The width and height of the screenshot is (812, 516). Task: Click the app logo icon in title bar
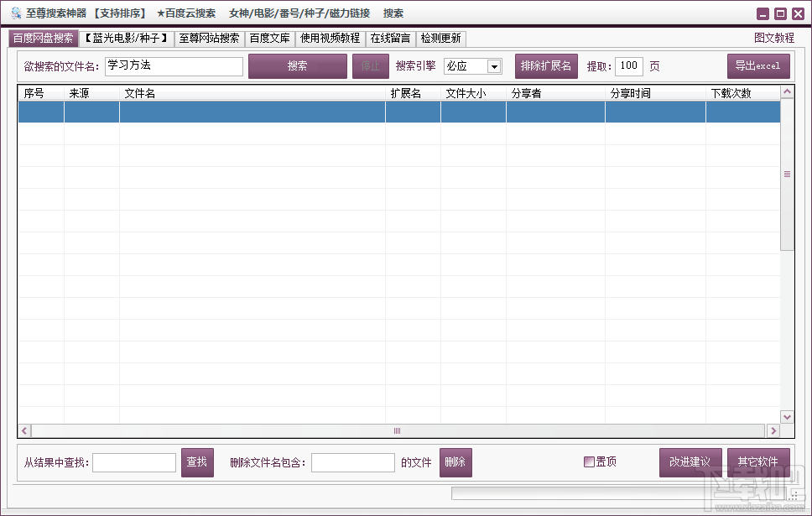(x=16, y=13)
